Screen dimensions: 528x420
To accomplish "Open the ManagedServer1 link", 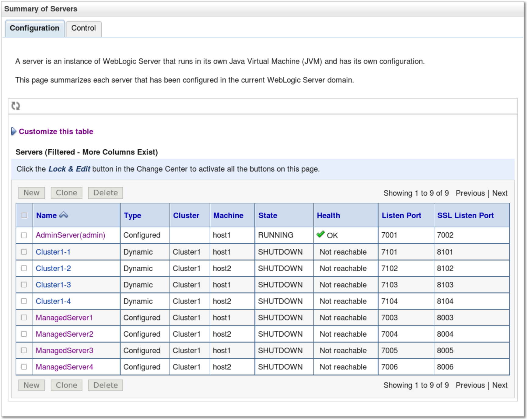I will (x=64, y=318).
